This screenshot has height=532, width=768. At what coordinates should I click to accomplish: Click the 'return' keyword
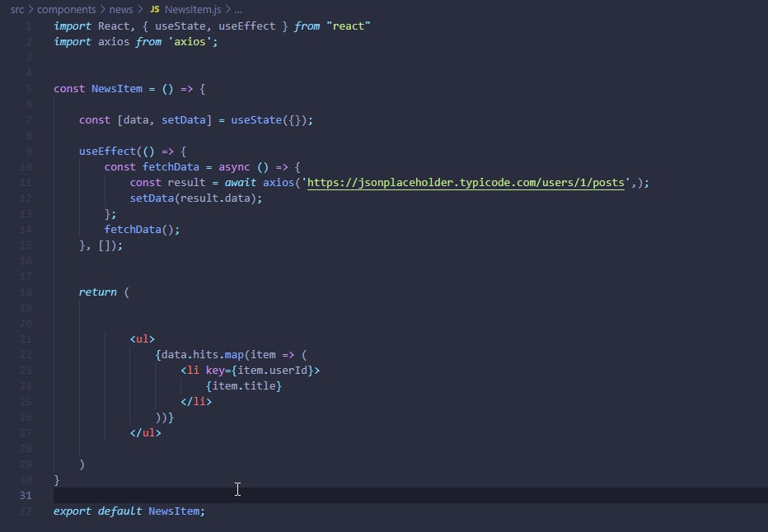pyautogui.click(x=98, y=292)
